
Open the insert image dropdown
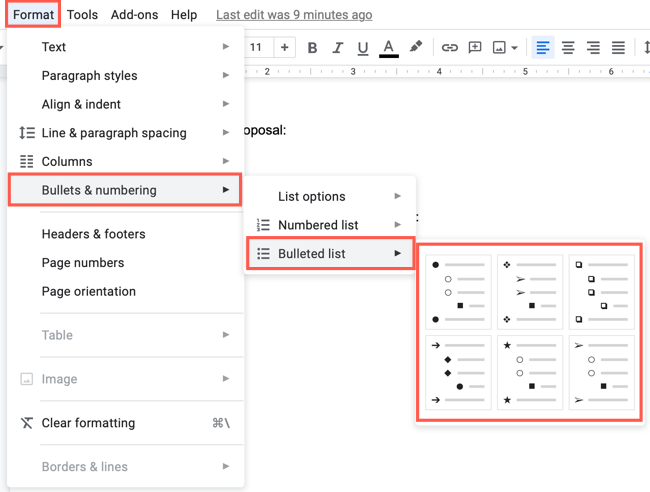(505, 48)
